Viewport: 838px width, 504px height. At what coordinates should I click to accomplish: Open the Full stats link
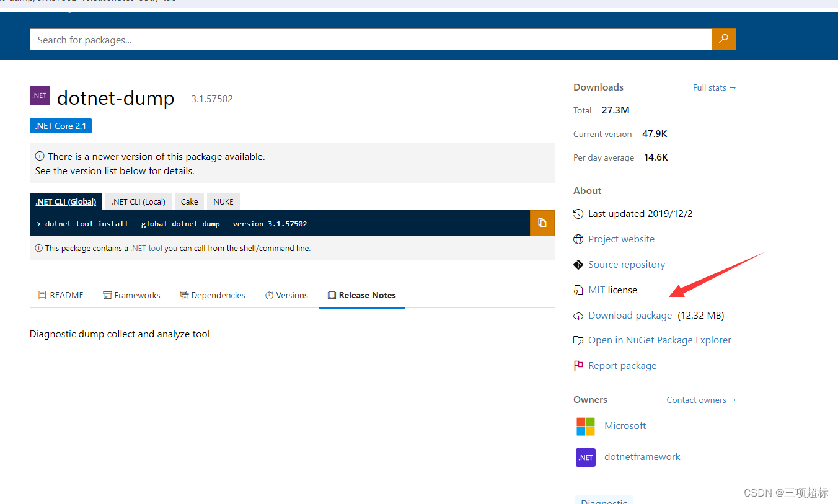point(715,87)
